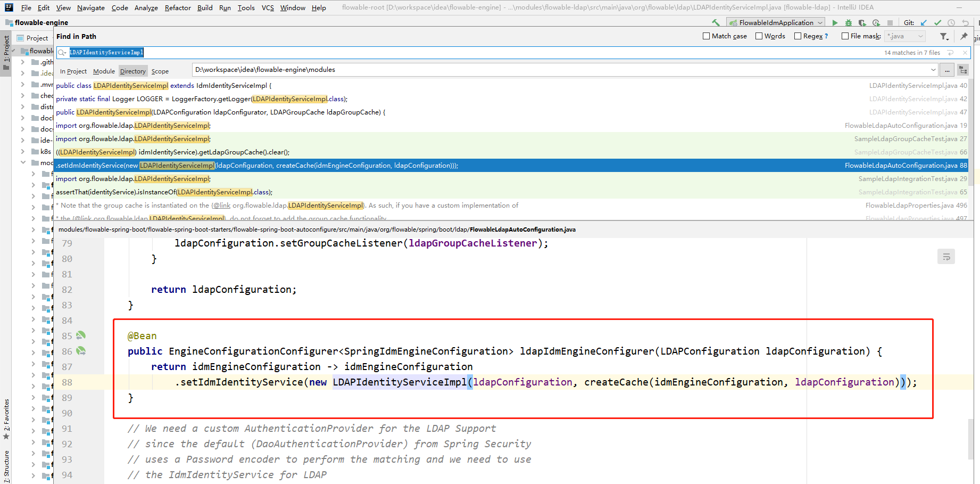Select the Directory scope tab

pos(132,71)
